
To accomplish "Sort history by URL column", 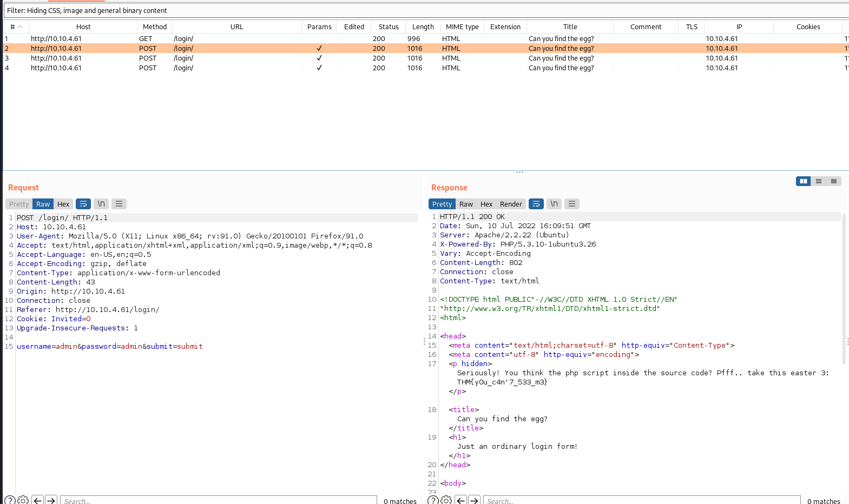I will click(x=236, y=26).
